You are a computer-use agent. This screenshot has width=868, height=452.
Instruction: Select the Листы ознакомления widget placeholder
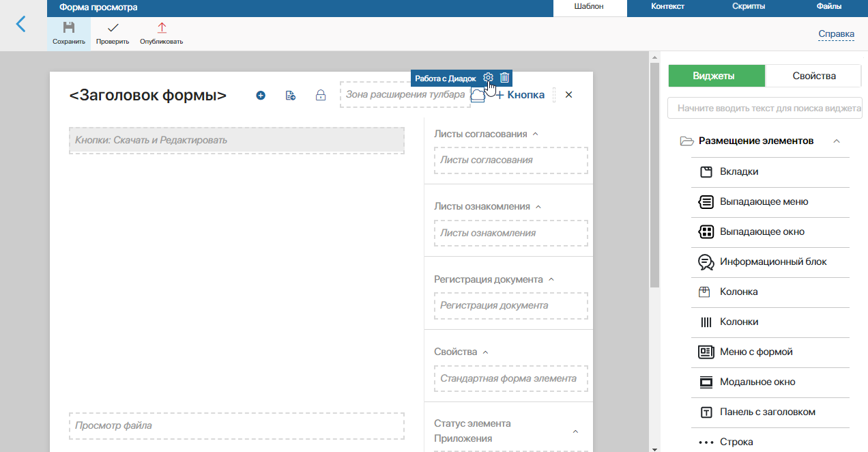click(x=511, y=233)
